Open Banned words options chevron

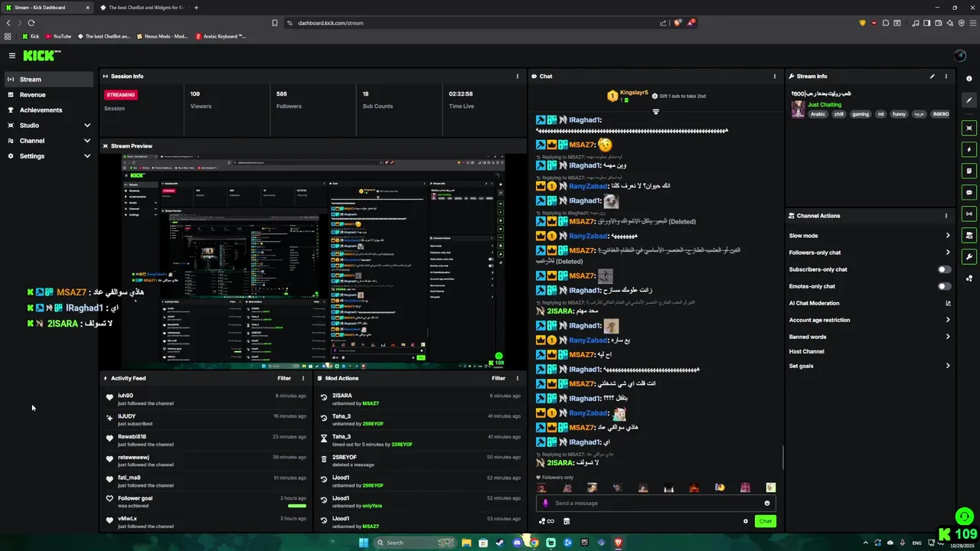coord(948,337)
